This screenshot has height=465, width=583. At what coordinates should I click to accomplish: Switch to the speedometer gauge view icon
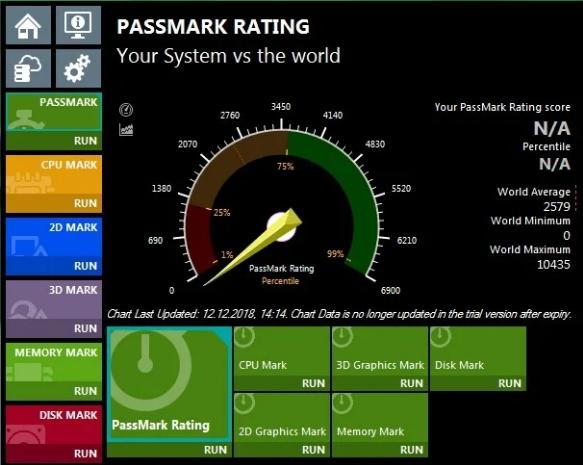(x=126, y=110)
